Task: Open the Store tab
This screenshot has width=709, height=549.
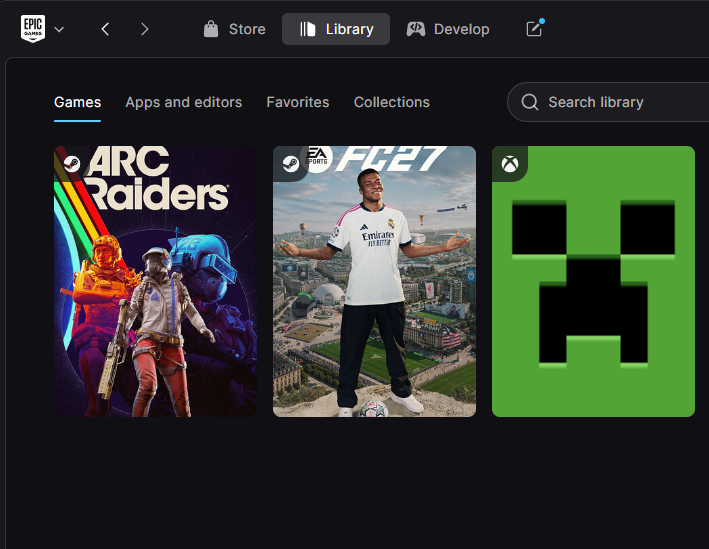Action: 234,29
